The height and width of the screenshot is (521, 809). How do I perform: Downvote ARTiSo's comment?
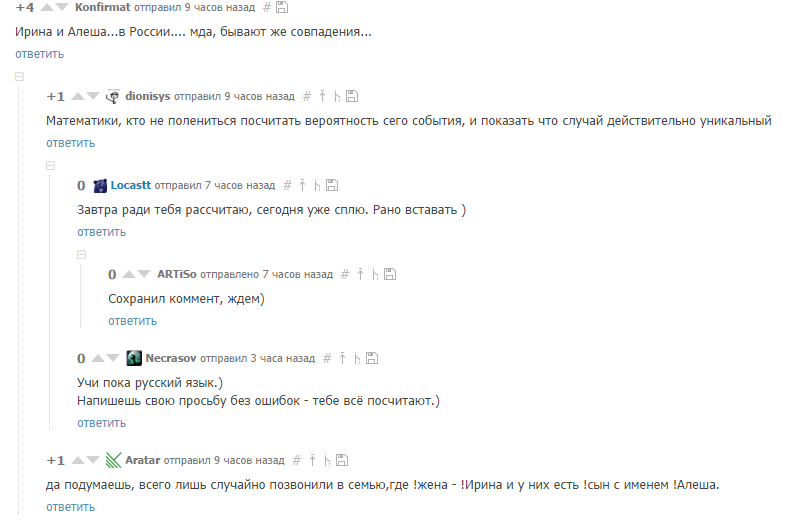(144, 274)
